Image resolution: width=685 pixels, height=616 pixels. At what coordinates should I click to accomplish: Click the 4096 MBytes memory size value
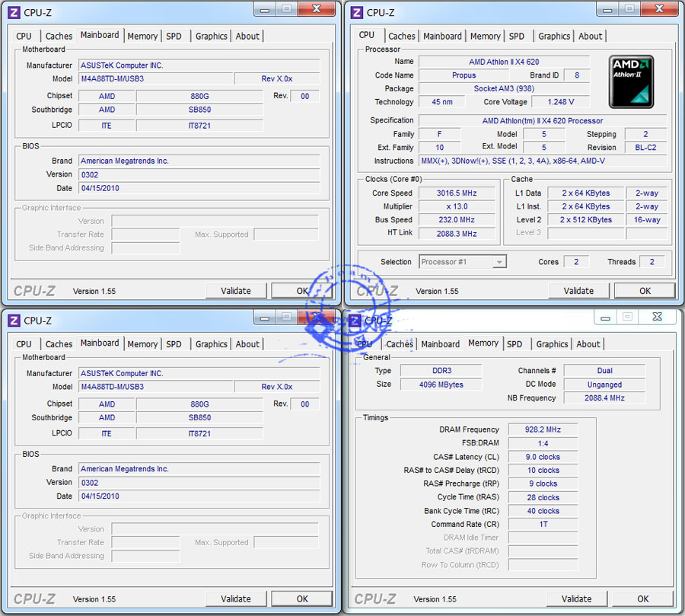441,385
